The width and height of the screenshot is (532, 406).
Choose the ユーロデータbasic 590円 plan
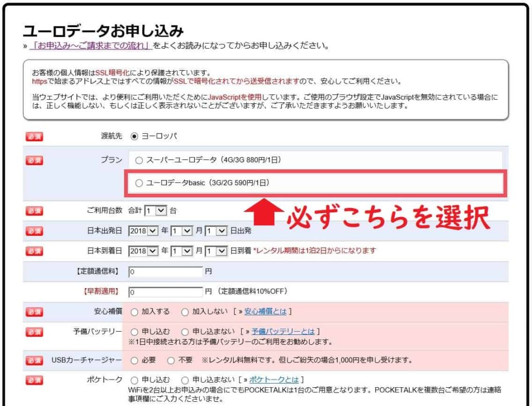[x=139, y=183]
